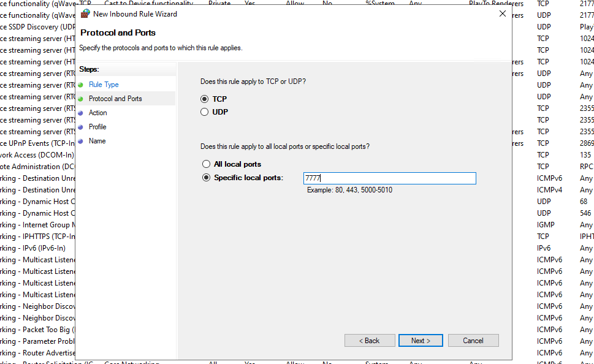Click IPv6 protocol cell in background list
594x364 pixels.
tap(544, 248)
